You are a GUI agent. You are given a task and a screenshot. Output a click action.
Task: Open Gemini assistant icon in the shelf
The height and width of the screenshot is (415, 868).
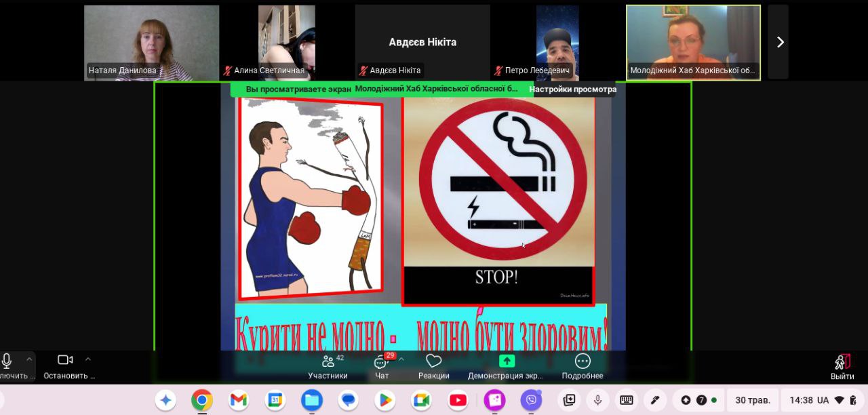tap(165, 400)
